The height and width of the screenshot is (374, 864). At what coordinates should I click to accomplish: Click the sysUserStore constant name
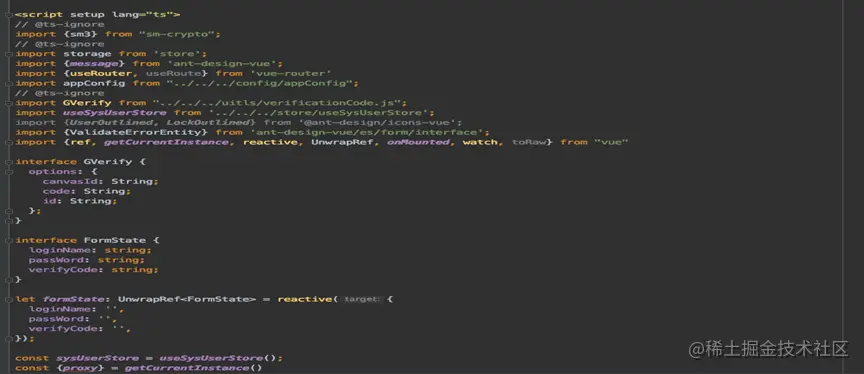(97, 358)
